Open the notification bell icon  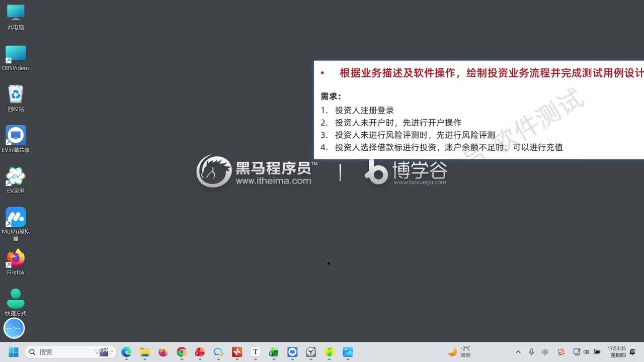632,352
